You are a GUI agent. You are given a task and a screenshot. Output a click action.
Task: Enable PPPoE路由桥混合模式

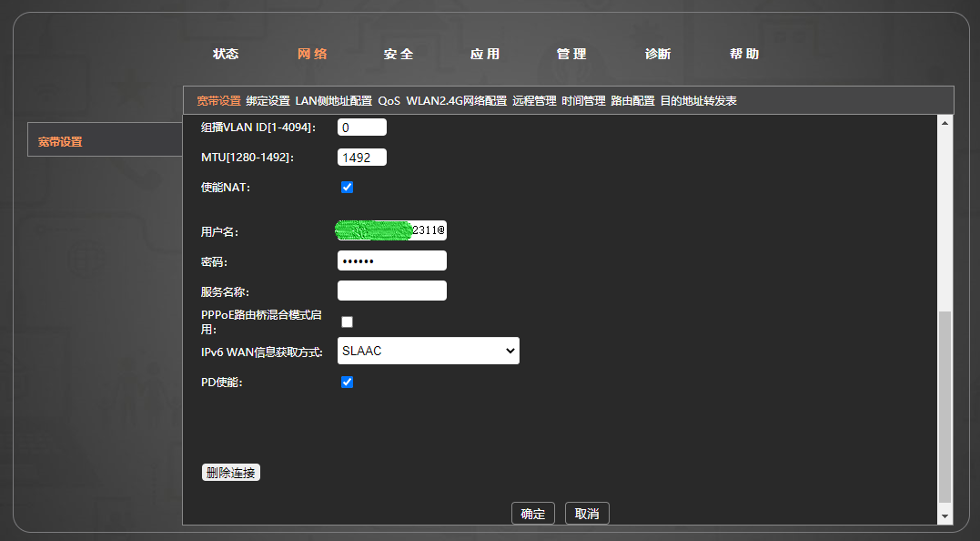tap(347, 322)
